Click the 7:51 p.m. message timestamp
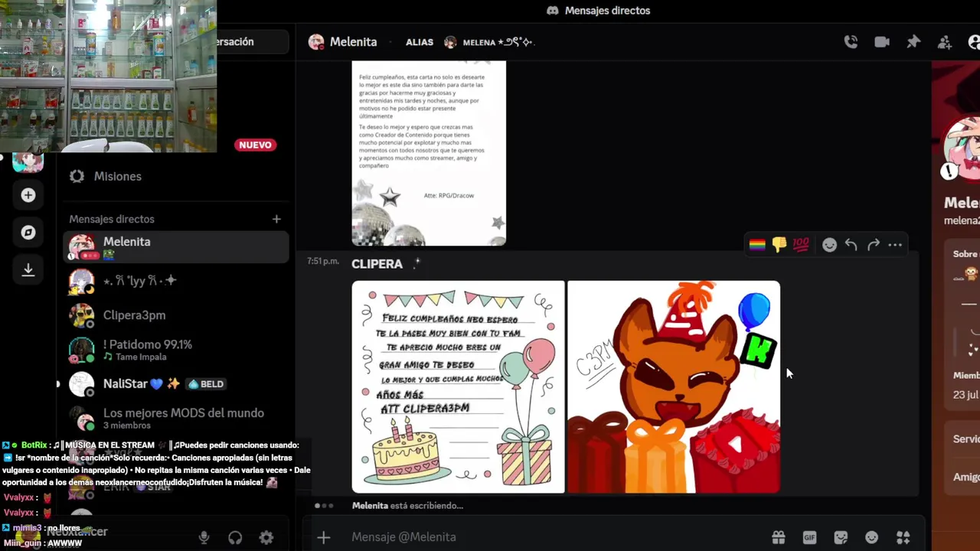Image resolution: width=980 pixels, height=551 pixels. pyautogui.click(x=323, y=261)
